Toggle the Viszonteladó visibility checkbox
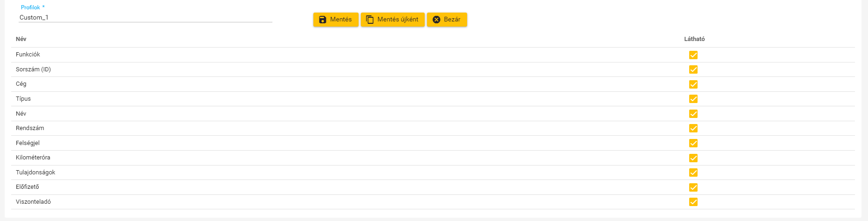 point(693,202)
